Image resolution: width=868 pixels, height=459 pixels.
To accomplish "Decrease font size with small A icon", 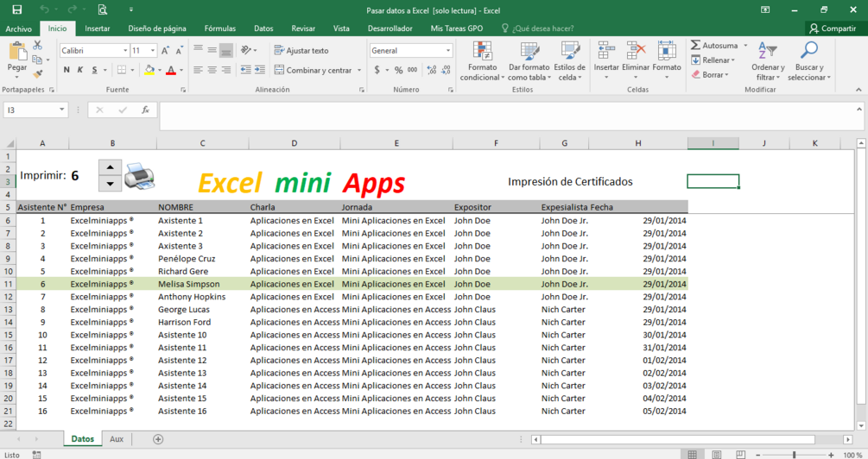I will coord(179,50).
